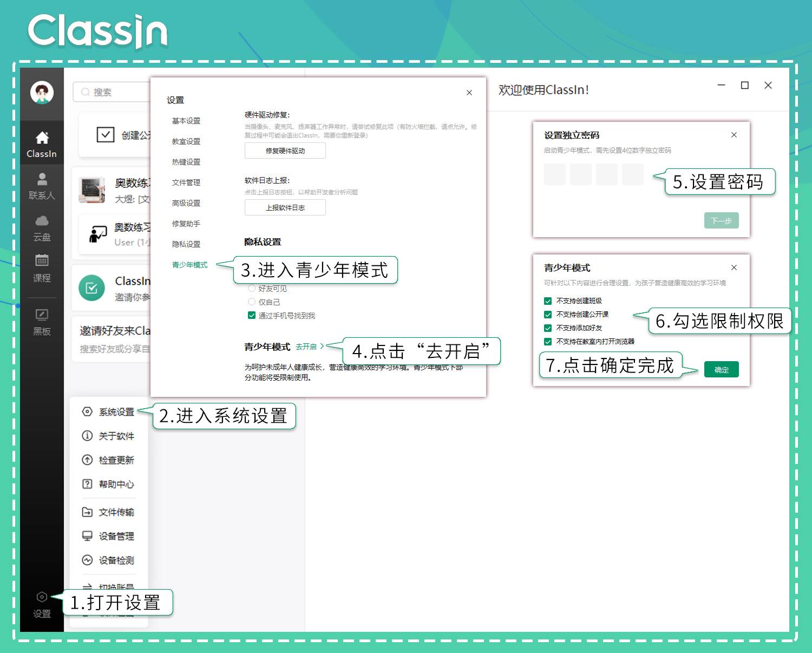
Task: Toggle 通过手机号找到我 checkbox
Action: pos(252,315)
